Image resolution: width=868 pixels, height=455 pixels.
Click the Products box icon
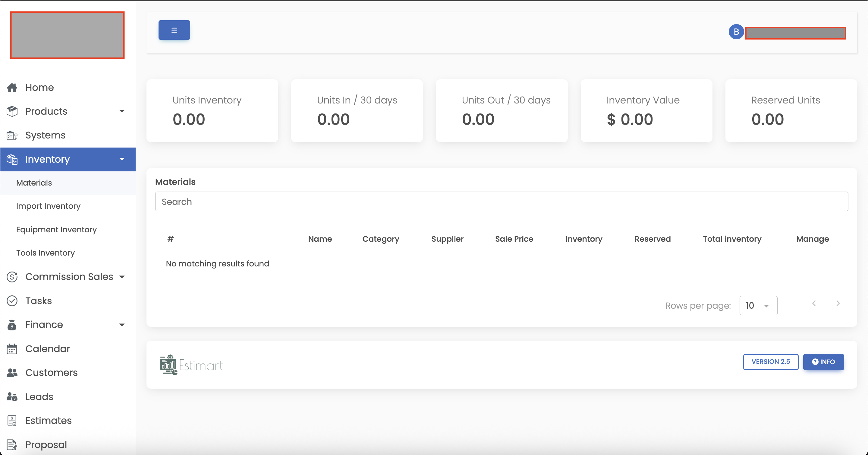(12, 111)
